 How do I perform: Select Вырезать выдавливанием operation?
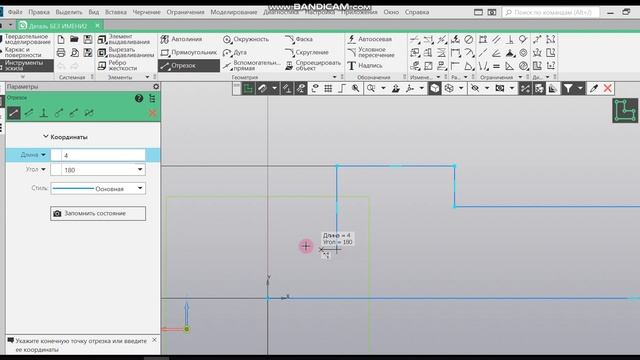pos(126,52)
